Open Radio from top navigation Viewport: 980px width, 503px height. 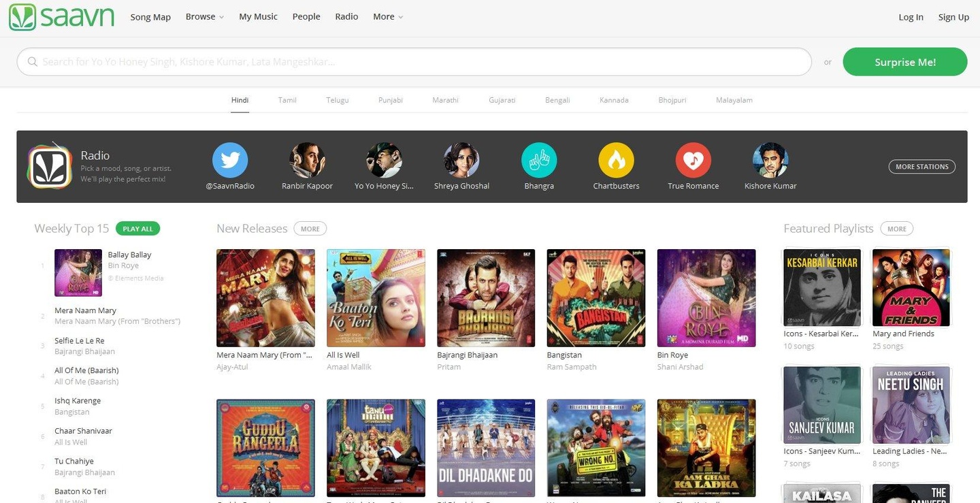click(346, 17)
